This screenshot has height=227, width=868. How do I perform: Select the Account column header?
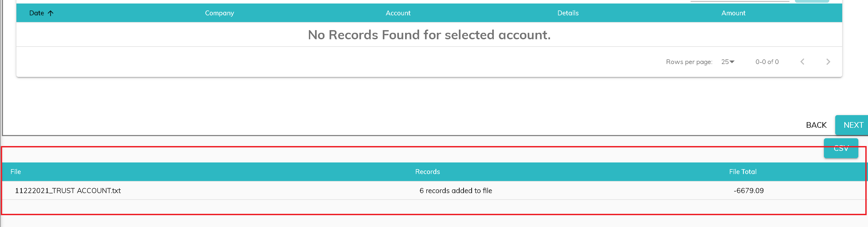(x=398, y=13)
